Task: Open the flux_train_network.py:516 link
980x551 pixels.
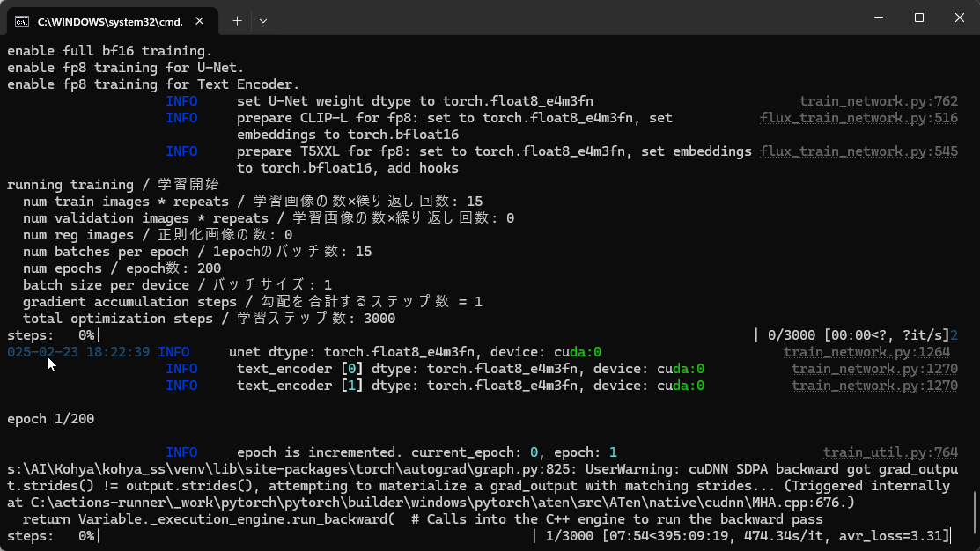Action: tap(858, 118)
